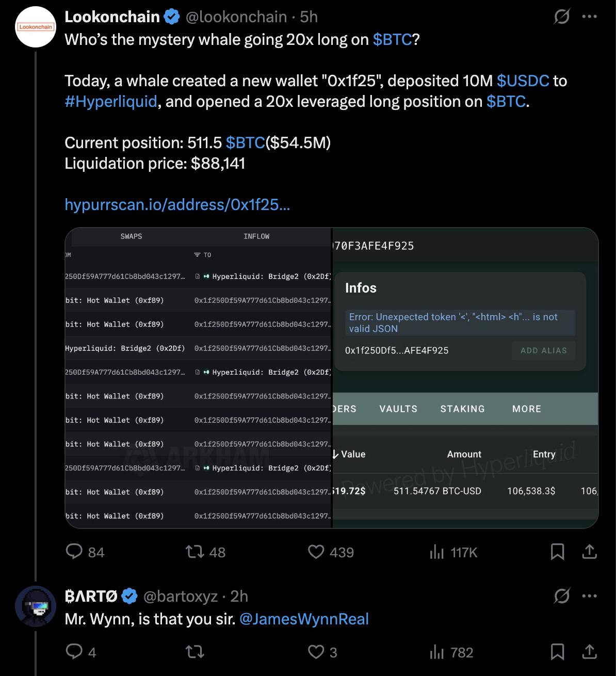This screenshot has height=676, width=616.
Task: Like the BARTØ reply
Action: (x=316, y=652)
